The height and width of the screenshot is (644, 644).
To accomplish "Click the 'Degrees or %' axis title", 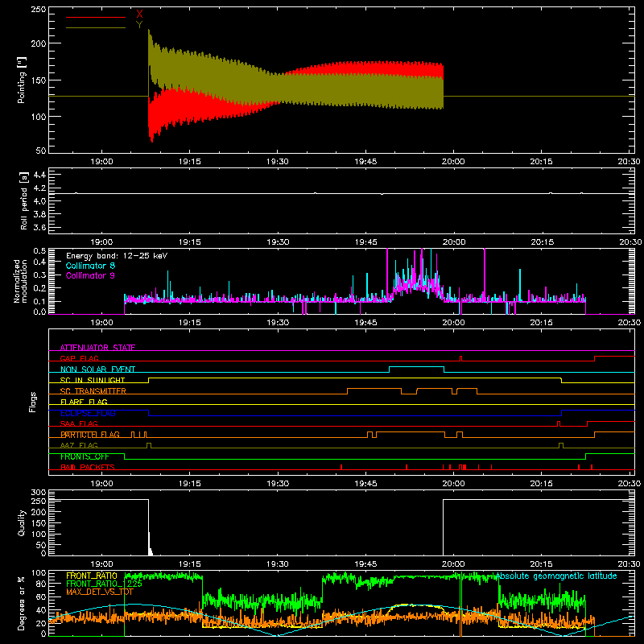I will point(21,603).
